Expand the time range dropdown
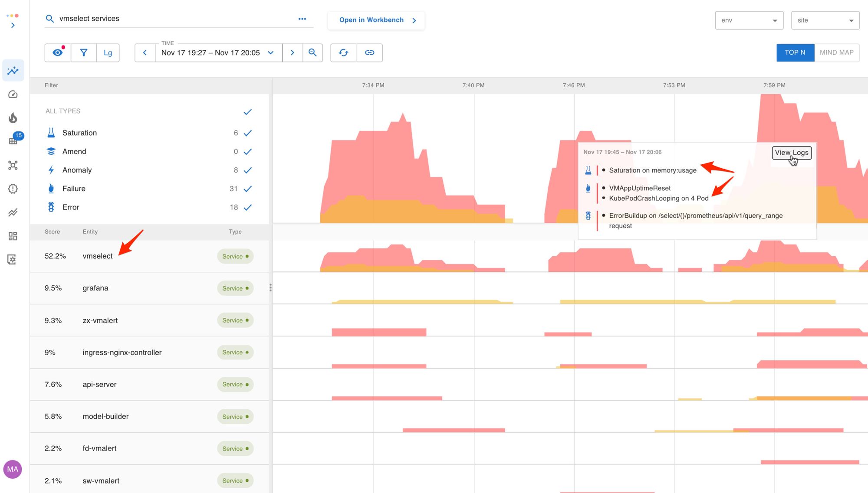This screenshot has height=493, width=868. (x=270, y=53)
